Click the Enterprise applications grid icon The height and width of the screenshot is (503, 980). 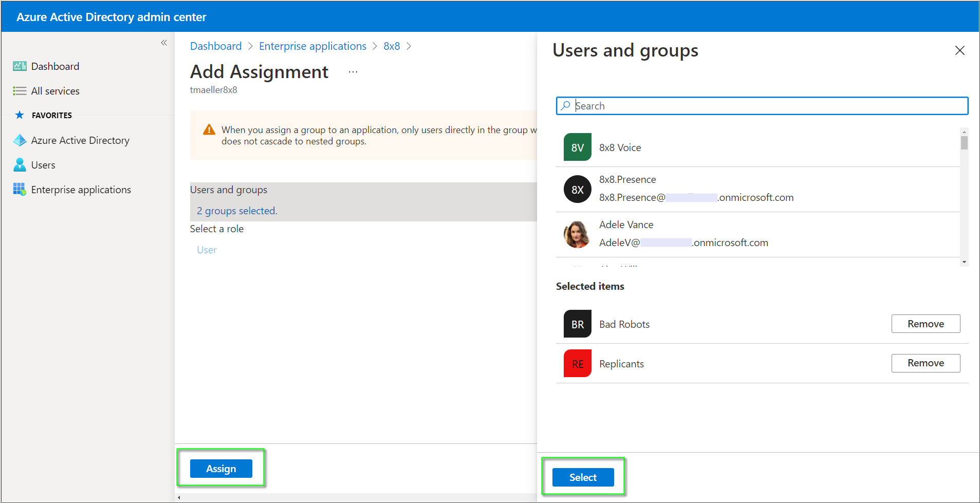click(x=20, y=190)
